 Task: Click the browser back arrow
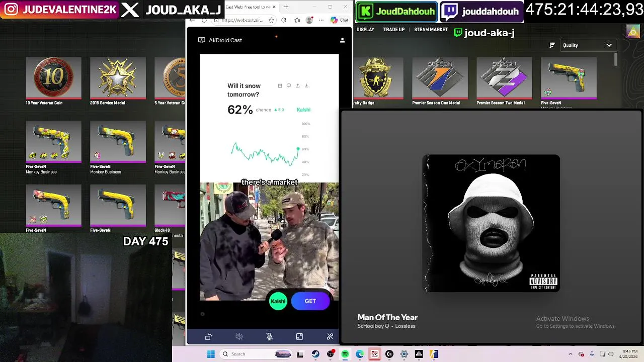pos(192,20)
